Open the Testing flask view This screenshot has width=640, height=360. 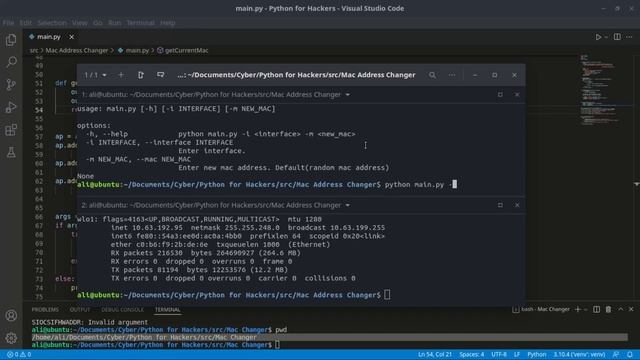click(11, 152)
